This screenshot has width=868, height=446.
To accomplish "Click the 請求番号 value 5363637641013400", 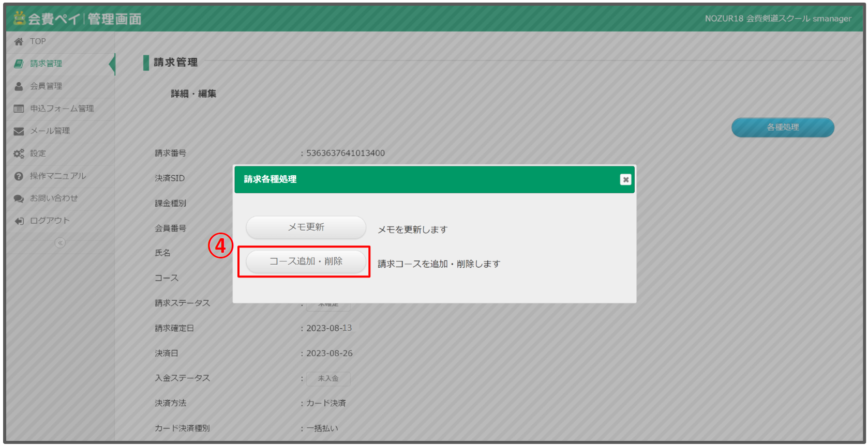I will pyautogui.click(x=346, y=153).
